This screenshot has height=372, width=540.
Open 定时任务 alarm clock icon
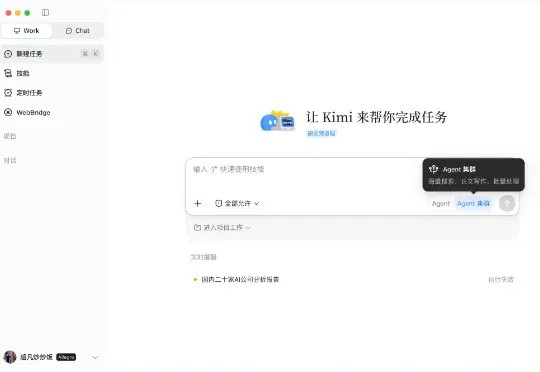coord(8,93)
